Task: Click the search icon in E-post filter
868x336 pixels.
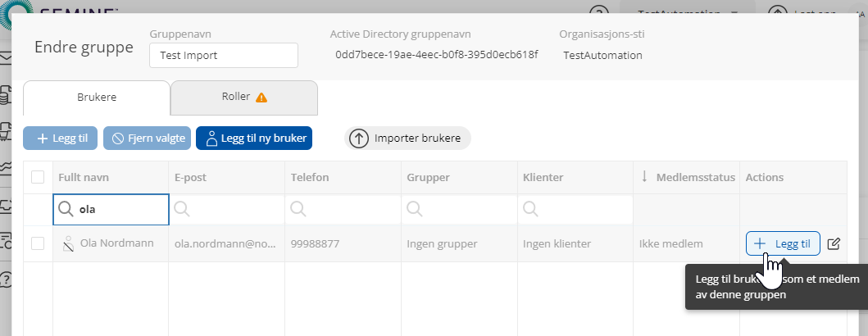Action: 182,209
